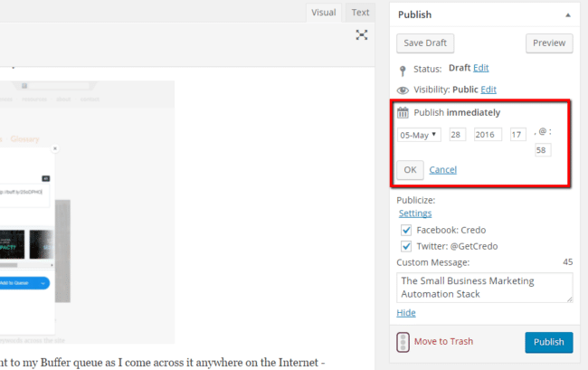This screenshot has width=588, height=370.
Task: Click the 'Publish immediately' text
Action: 457,112
